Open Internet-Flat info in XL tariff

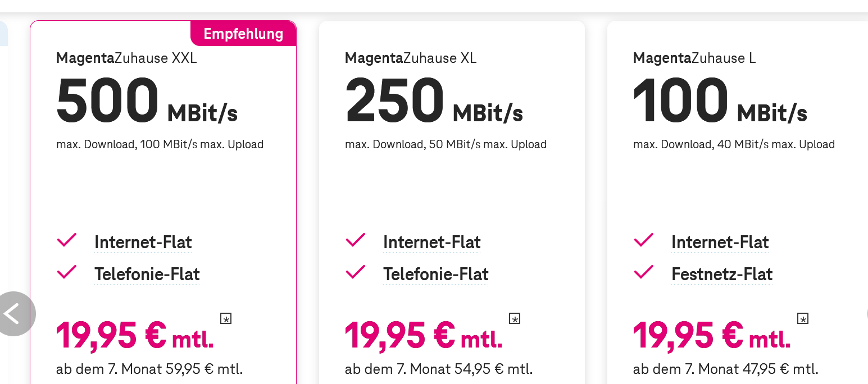(x=432, y=243)
